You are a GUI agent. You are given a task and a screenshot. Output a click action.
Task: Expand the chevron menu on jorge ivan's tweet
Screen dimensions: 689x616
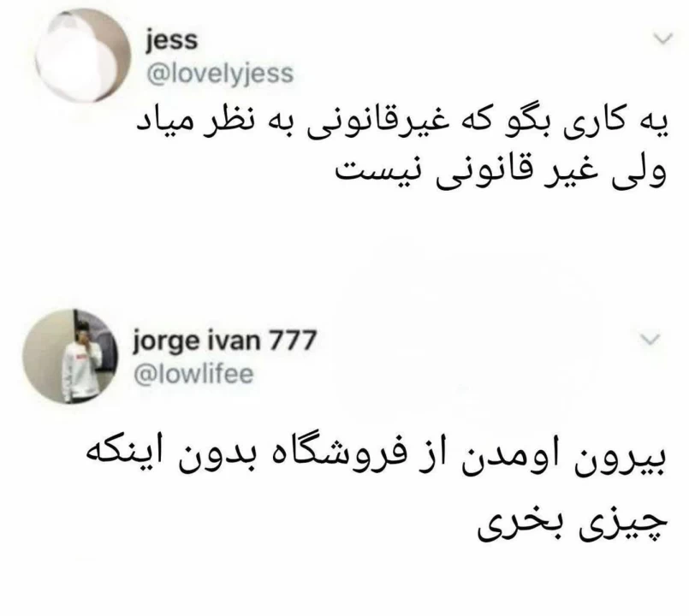tap(650, 339)
